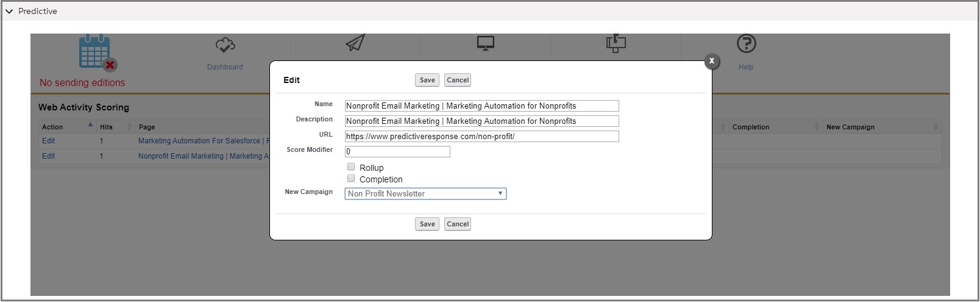Open the Dashboard cloud icon
This screenshot has height=302, width=980.
[225, 46]
